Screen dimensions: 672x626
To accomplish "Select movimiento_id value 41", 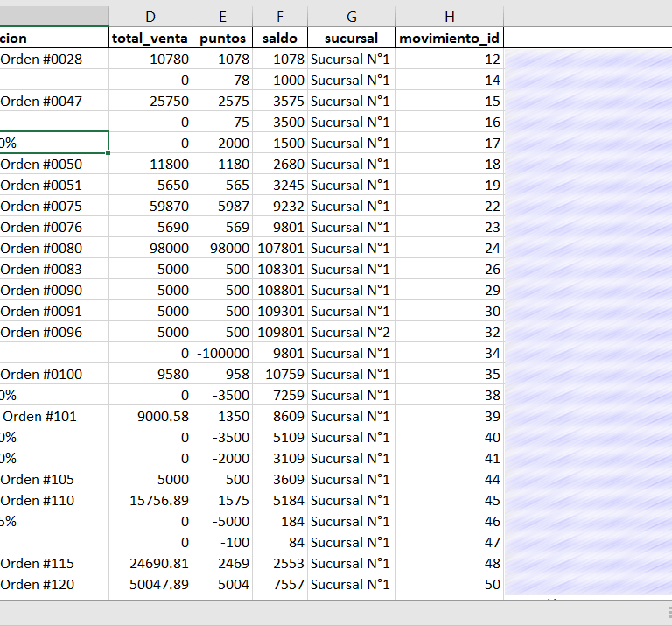I will tap(449, 458).
